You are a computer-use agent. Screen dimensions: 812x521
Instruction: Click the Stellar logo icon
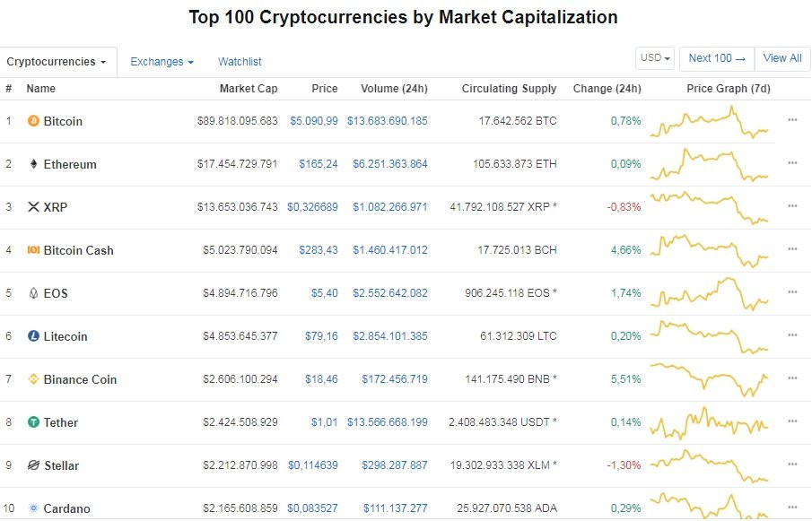tap(34, 465)
